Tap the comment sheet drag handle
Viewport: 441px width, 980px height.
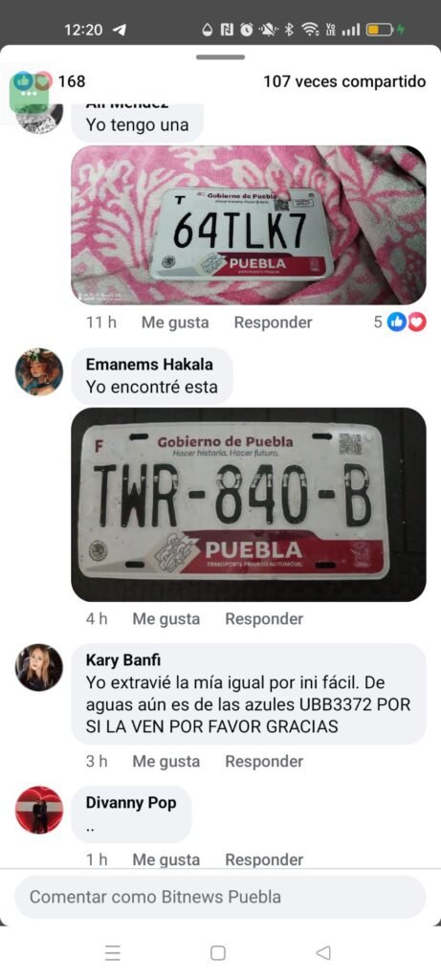click(x=220, y=56)
